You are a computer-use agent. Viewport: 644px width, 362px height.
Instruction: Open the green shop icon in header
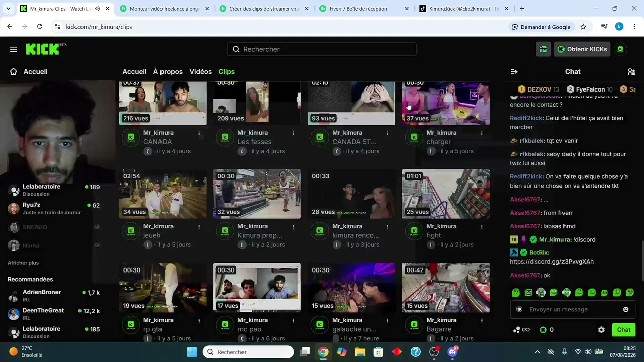[543, 49]
